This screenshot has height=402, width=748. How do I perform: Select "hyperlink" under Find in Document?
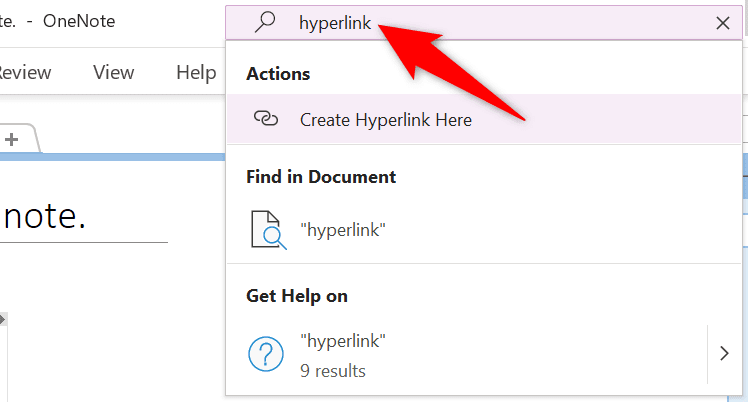[x=343, y=230]
